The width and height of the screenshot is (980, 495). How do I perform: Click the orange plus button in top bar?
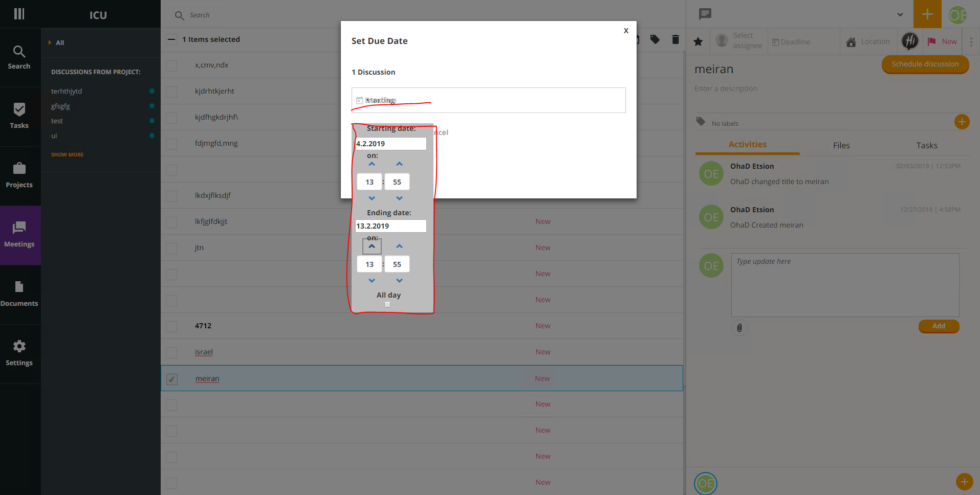(927, 14)
